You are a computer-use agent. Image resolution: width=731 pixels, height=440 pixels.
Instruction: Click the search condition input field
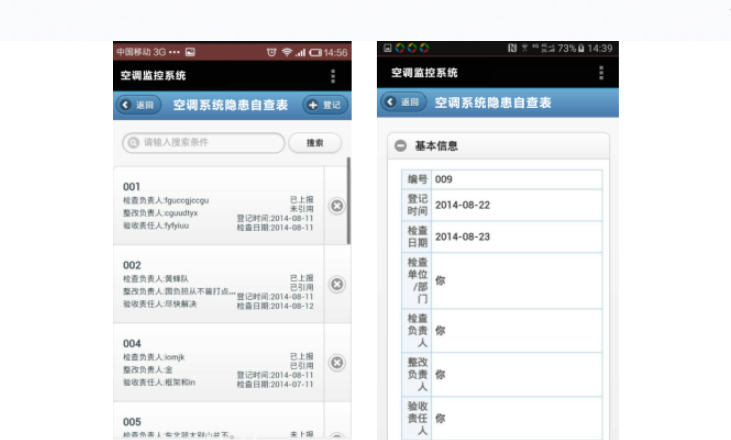click(x=204, y=142)
